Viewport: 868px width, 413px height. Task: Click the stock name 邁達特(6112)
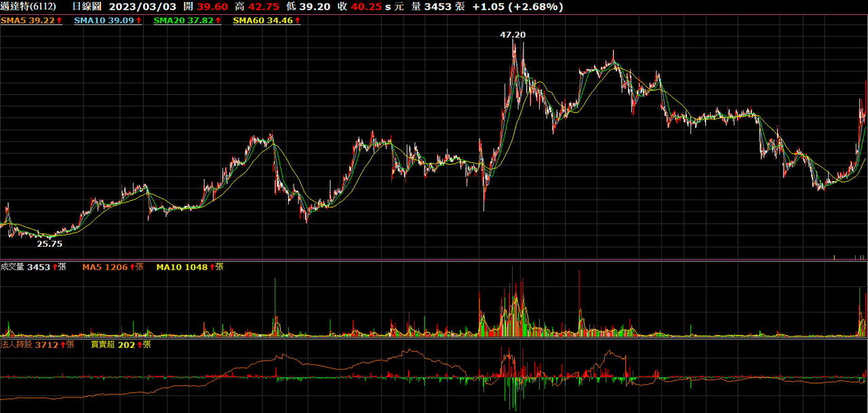point(28,7)
